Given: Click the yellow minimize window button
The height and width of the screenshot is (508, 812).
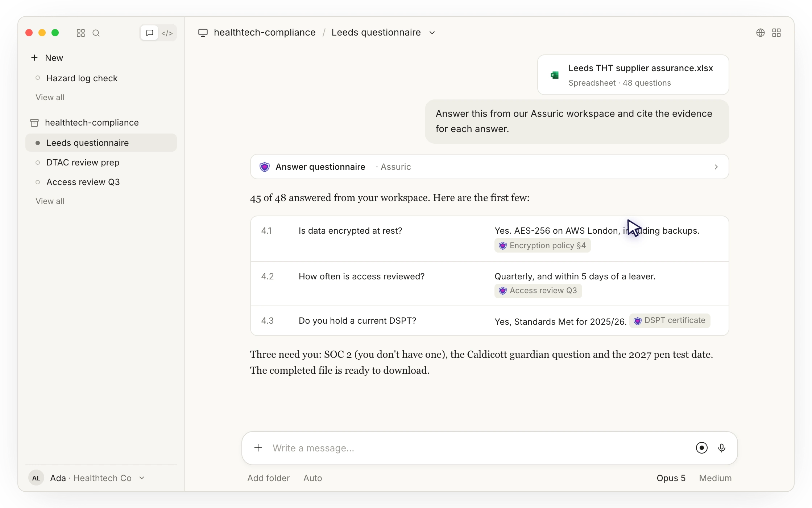Looking at the screenshot, I should [x=42, y=33].
